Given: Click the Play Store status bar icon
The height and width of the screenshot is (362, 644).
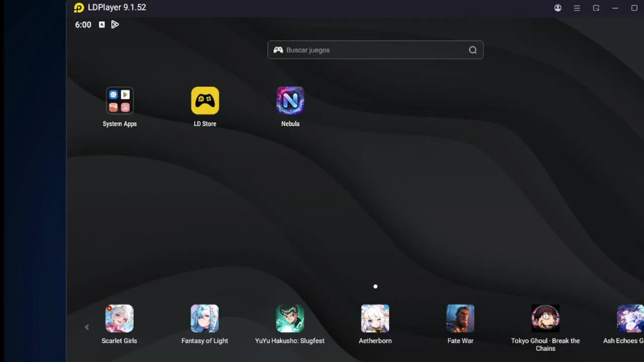Looking at the screenshot, I should [115, 25].
